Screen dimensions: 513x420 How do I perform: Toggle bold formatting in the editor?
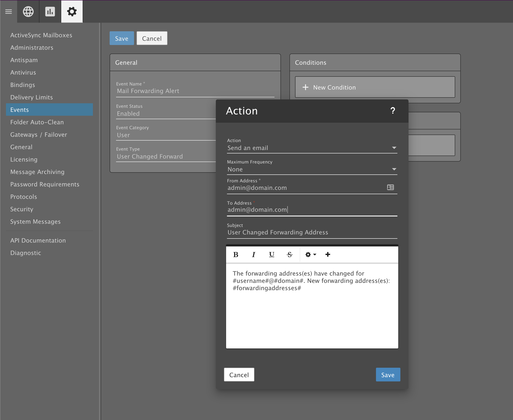click(x=236, y=255)
